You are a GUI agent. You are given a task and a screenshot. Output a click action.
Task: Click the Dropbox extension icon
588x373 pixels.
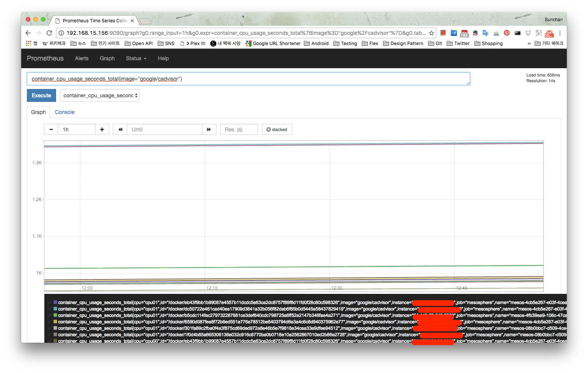528,33
